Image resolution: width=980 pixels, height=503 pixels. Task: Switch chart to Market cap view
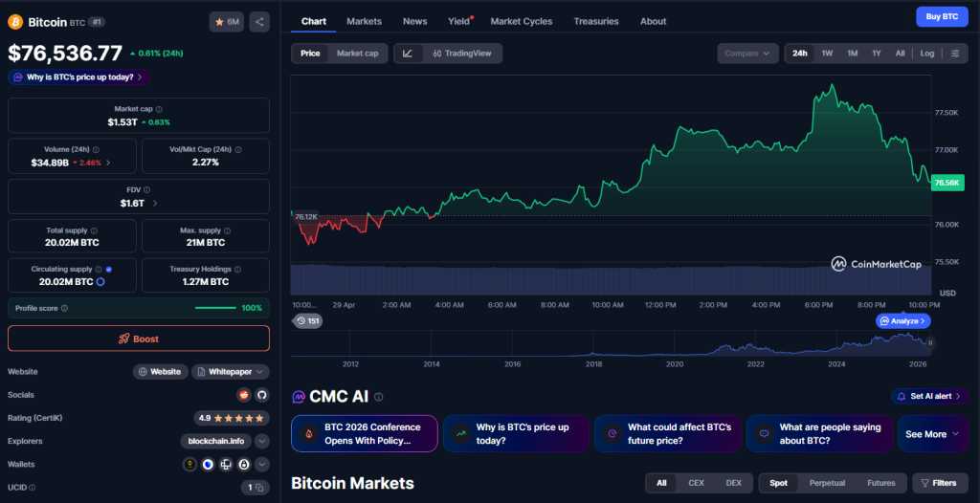click(x=357, y=54)
